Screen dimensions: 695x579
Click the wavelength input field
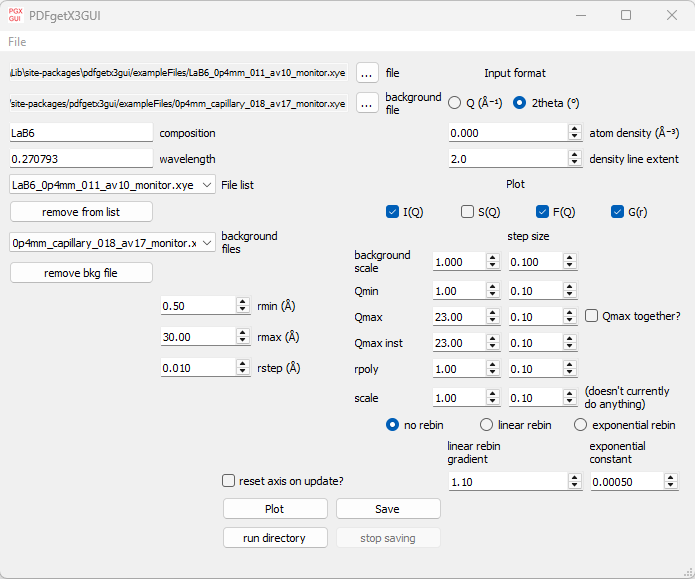click(80, 159)
